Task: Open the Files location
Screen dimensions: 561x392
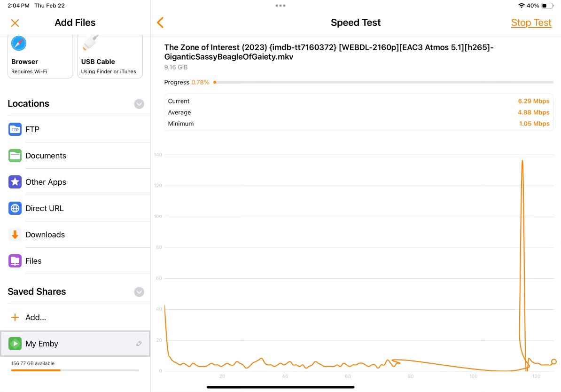Action: pos(75,261)
